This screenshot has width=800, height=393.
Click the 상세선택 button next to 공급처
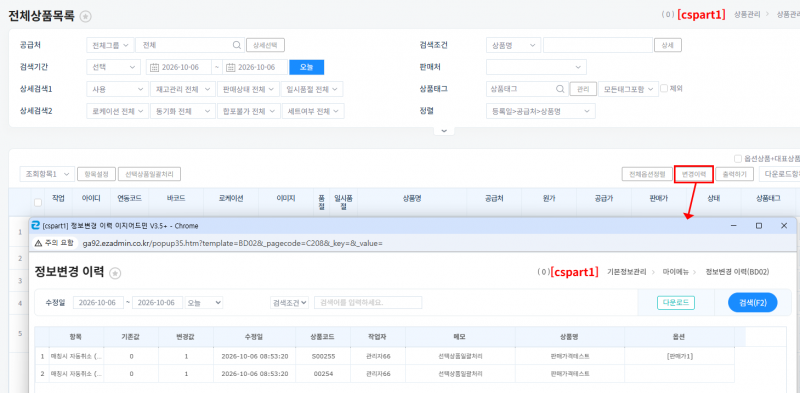[265, 45]
